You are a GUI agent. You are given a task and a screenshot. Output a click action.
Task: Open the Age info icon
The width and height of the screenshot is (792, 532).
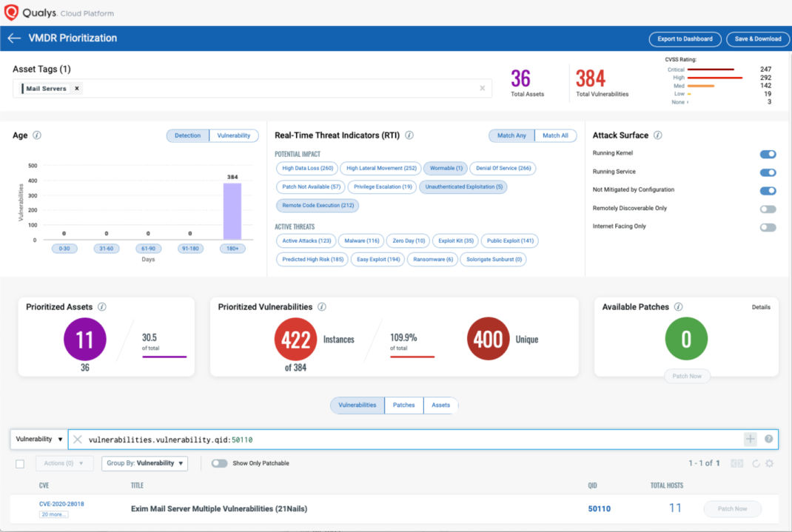pos(37,135)
